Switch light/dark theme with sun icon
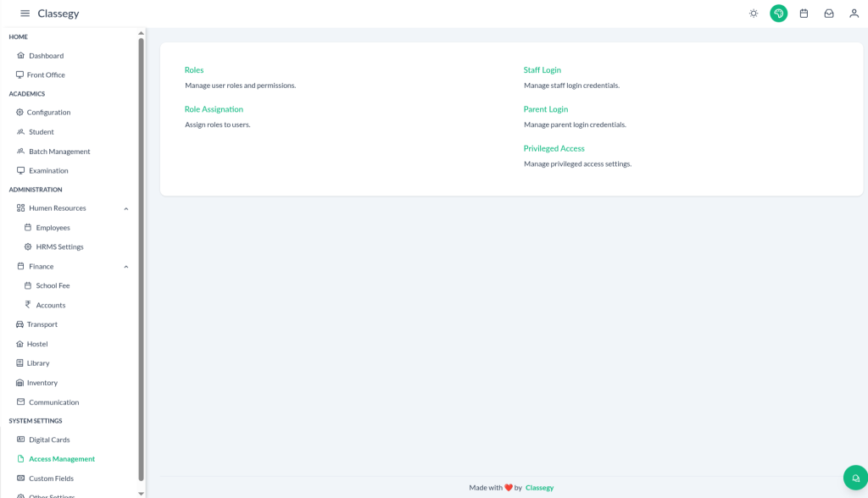This screenshot has height=498, width=868. [754, 14]
